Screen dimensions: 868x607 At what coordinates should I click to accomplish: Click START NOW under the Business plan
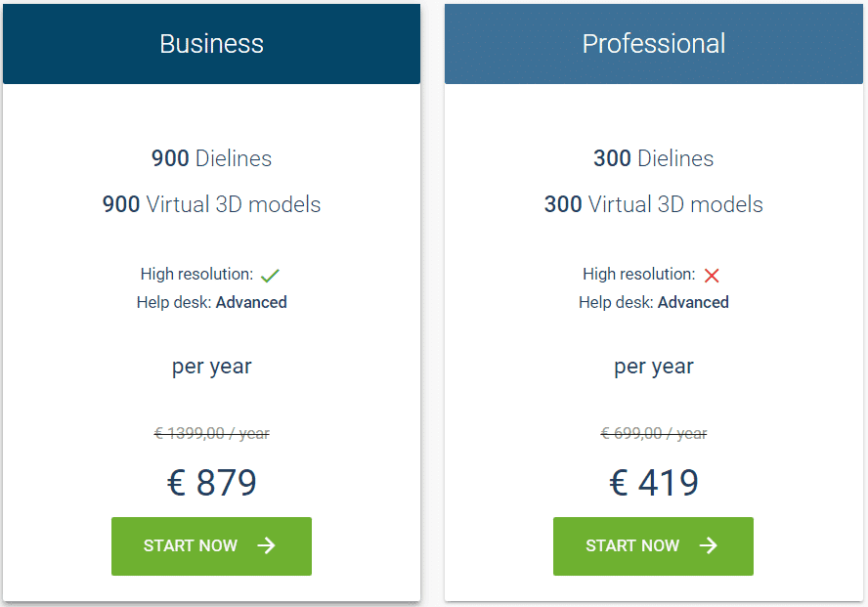click(x=211, y=546)
